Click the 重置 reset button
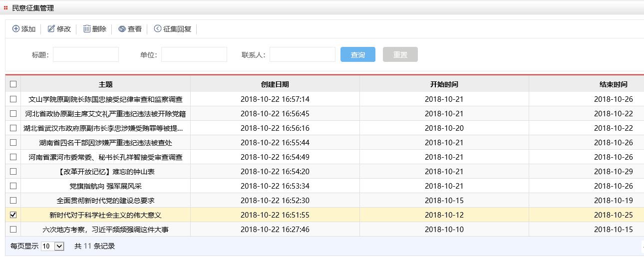Image resolution: width=644 pixels, height=257 pixels. tap(400, 54)
